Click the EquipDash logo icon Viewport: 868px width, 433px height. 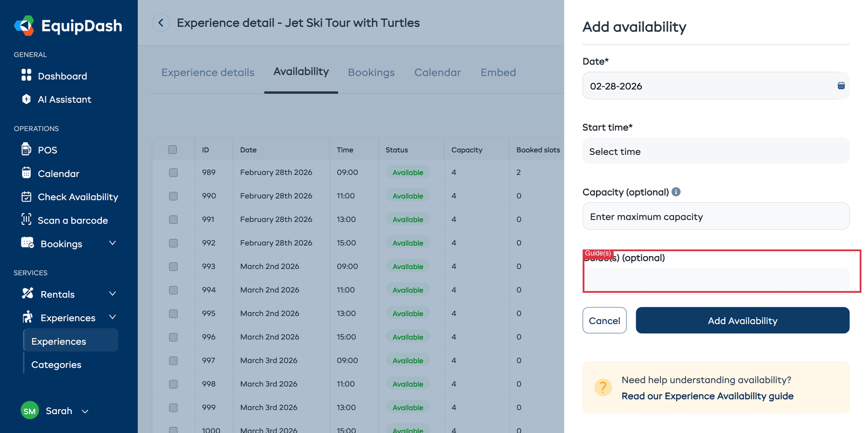24,26
